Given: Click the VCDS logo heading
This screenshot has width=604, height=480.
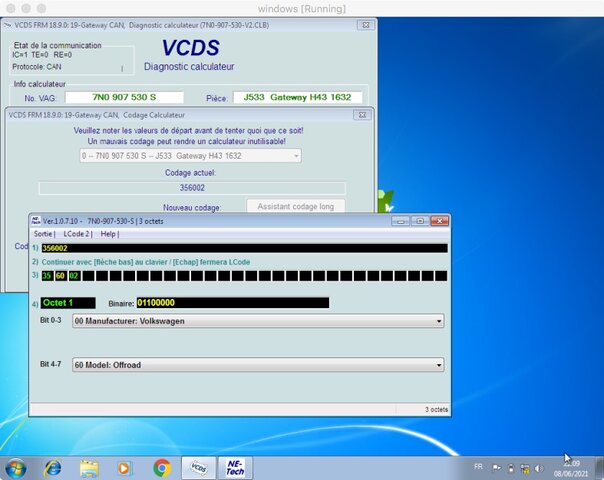Looking at the screenshot, I should pos(190,48).
